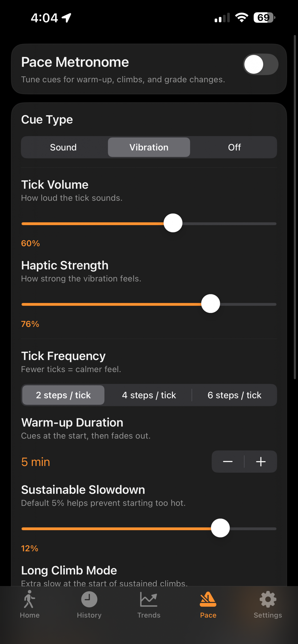Screen dimensions: 298x644
Task: Select 4 steps / tick frequency
Action: click(x=149, y=395)
